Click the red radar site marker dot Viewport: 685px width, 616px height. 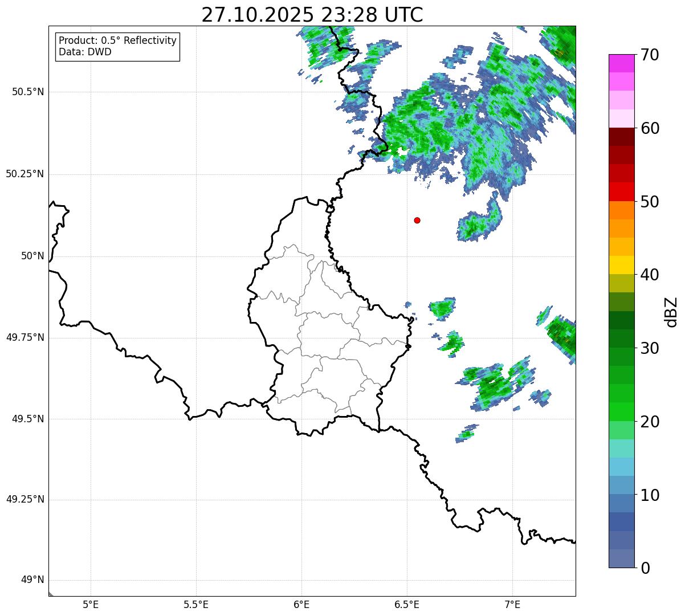pos(417,220)
